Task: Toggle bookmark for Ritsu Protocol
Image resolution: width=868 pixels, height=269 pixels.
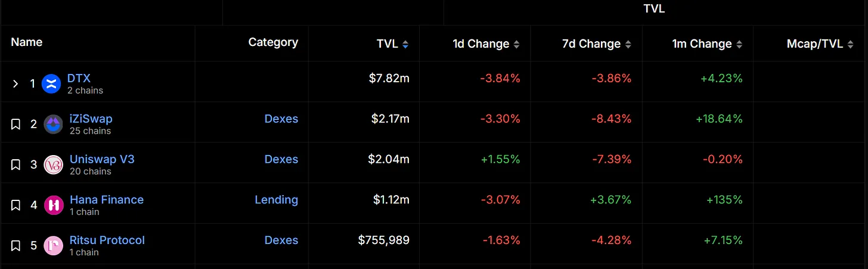Action: [x=16, y=246]
